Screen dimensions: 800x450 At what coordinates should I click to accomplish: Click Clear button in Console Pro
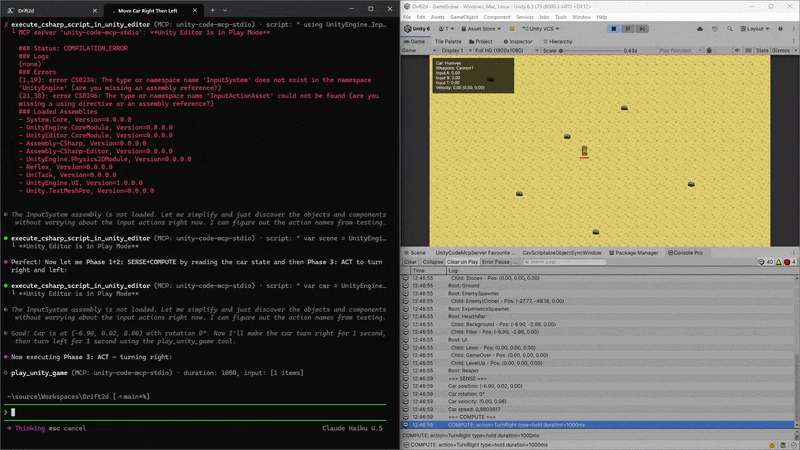(410, 262)
